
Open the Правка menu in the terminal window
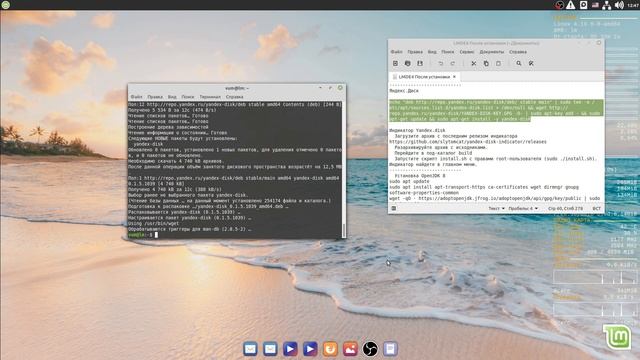[x=155, y=97]
